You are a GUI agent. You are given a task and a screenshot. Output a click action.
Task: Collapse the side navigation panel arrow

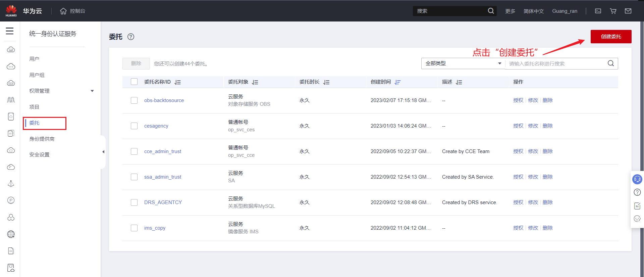tap(103, 152)
